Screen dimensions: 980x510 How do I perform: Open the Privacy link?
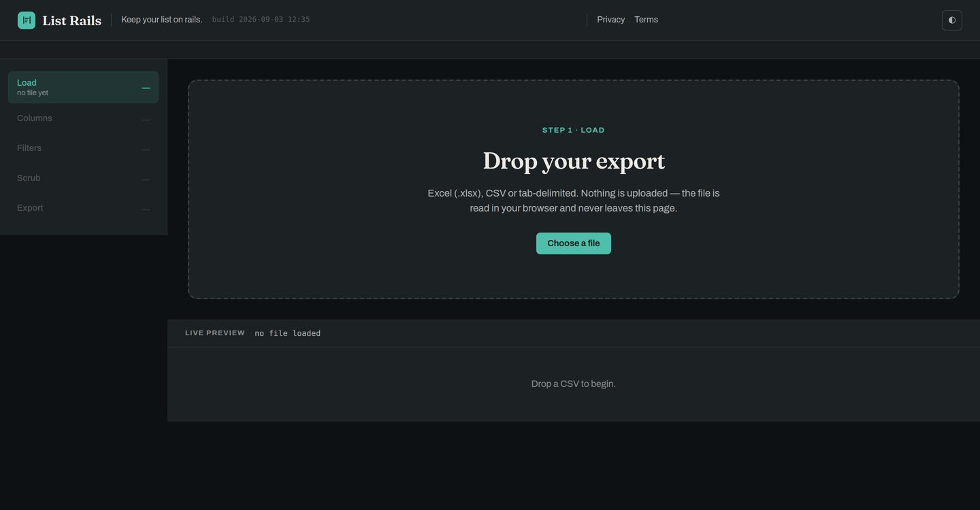pyautogui.click(x=611, y=20)
